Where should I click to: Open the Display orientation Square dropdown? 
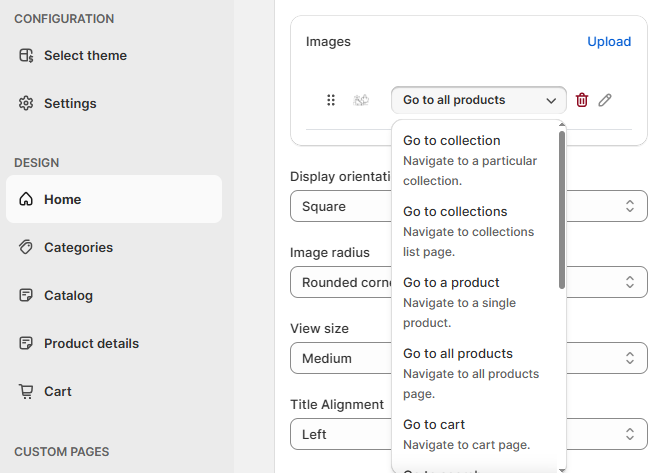[469, 206]
